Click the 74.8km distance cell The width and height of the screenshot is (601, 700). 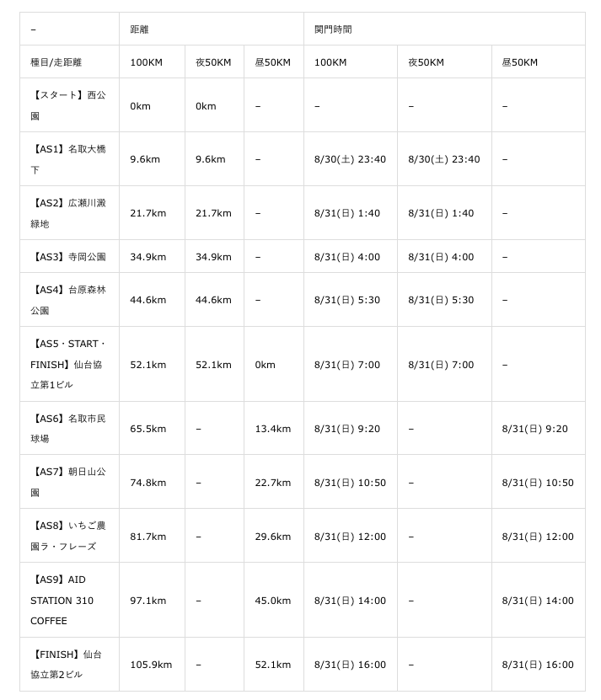pos(148,483)
